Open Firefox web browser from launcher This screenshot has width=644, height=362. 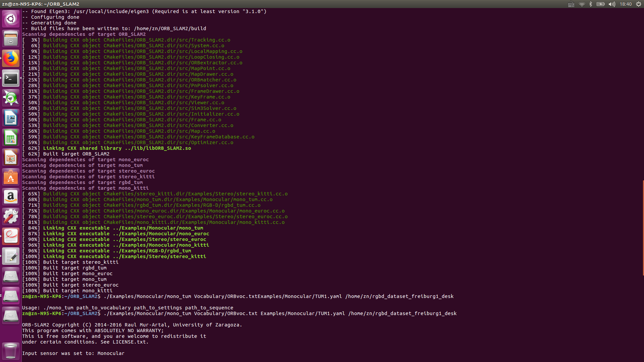(11, 58)
